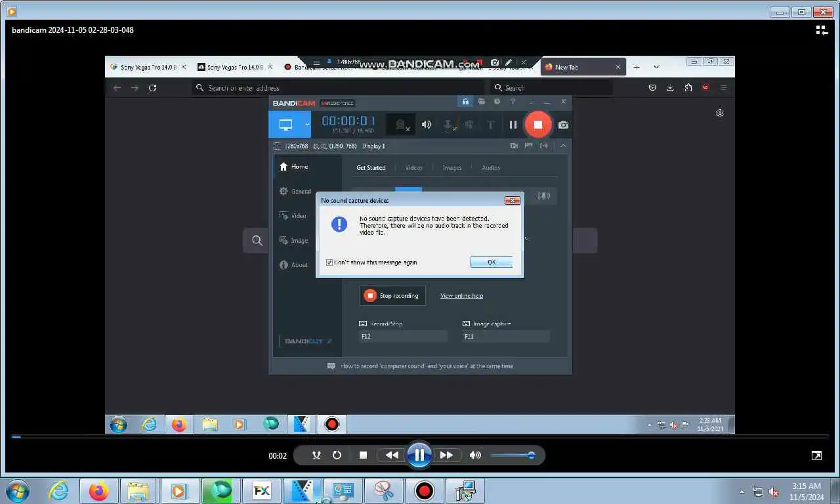Open the computer sound and voice how-to link
Viewport: 840px width, 504px height.
pyautogui.click(x=427, y=366)
